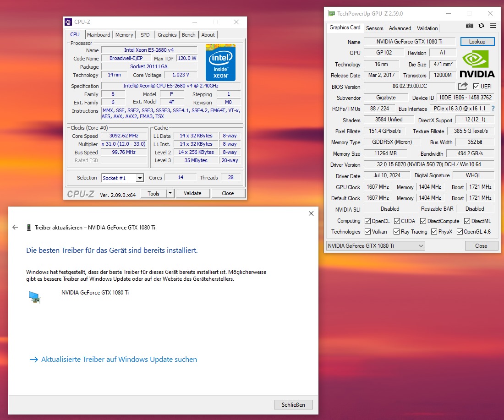This screenshot has width=504, height=420.
Task: Click the Memory Type value GDDR5X (Micron)
Action: [x=392, y=142]
